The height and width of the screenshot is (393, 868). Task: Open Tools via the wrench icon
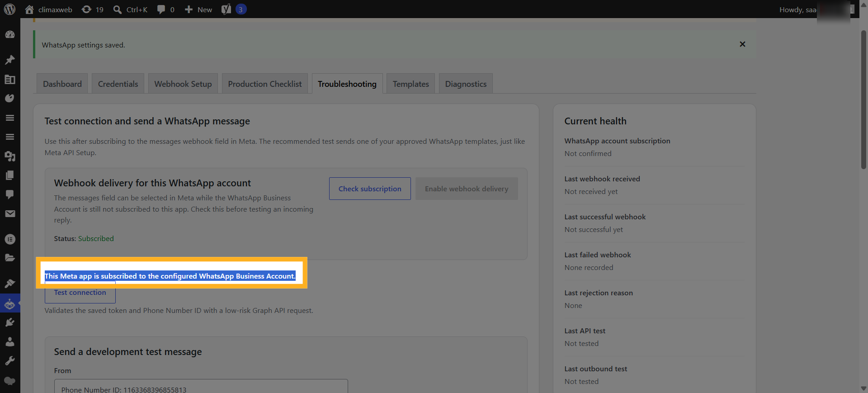(x=9, y=360)
